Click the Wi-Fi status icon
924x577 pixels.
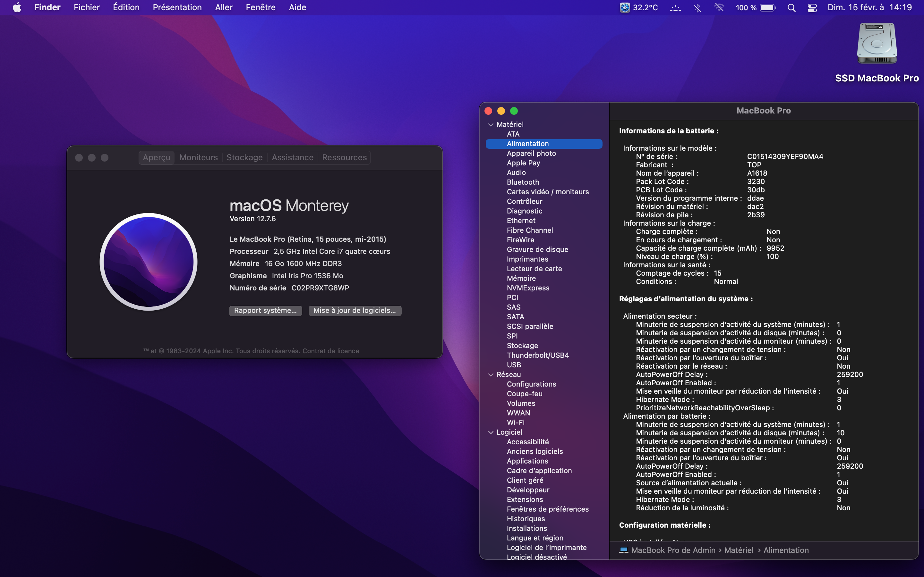point(719,8)
